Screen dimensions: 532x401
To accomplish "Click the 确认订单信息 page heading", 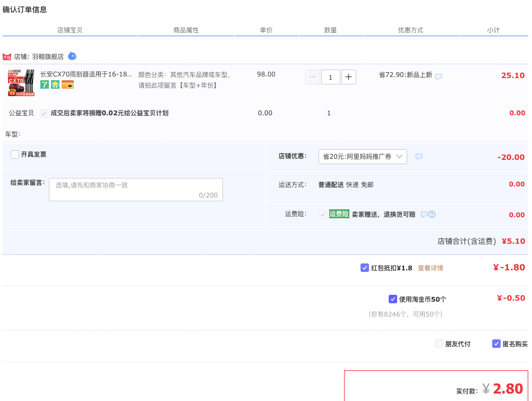I will coord(24,10).
